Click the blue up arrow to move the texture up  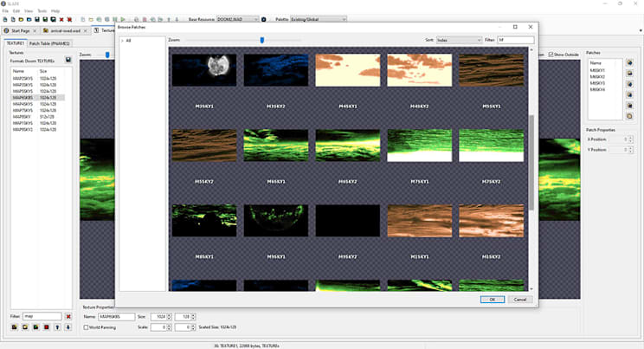(x=57, y=327)
